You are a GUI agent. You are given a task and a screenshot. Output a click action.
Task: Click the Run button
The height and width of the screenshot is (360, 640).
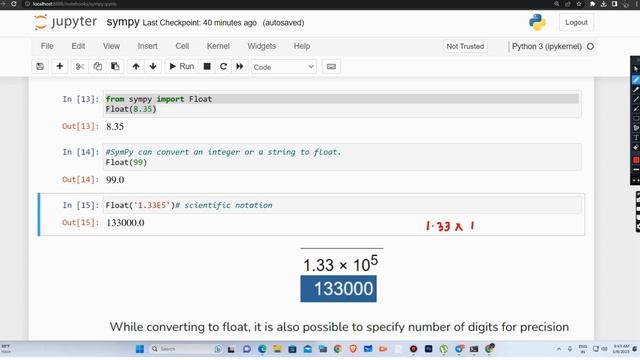182,67
